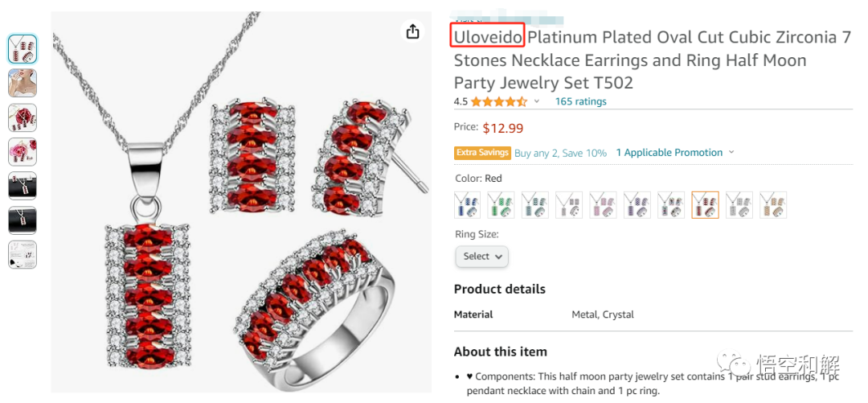Show the black display earrings thumbnail
868x403 pixels.
tap(23, 186)
